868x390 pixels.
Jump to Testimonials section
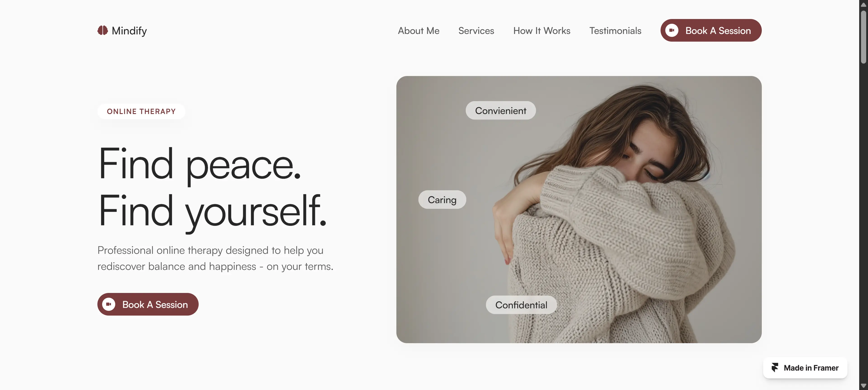pos(615,31)
